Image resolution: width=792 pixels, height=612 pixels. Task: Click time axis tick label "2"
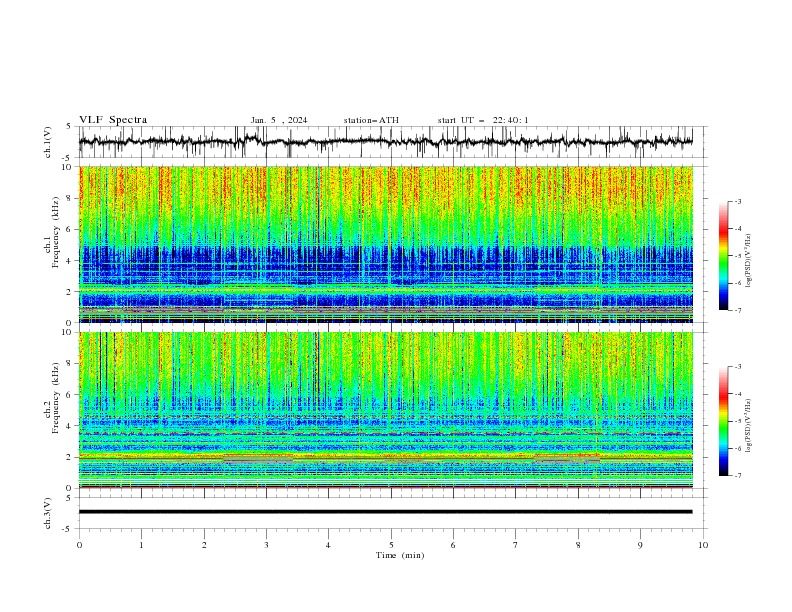(x=204, y=545)
